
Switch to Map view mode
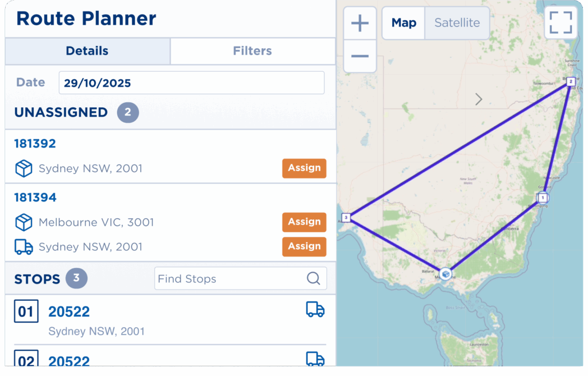404,23
